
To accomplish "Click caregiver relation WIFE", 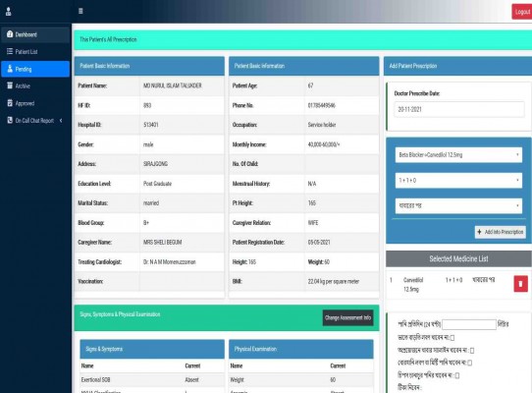I will (x=313, y=223).
